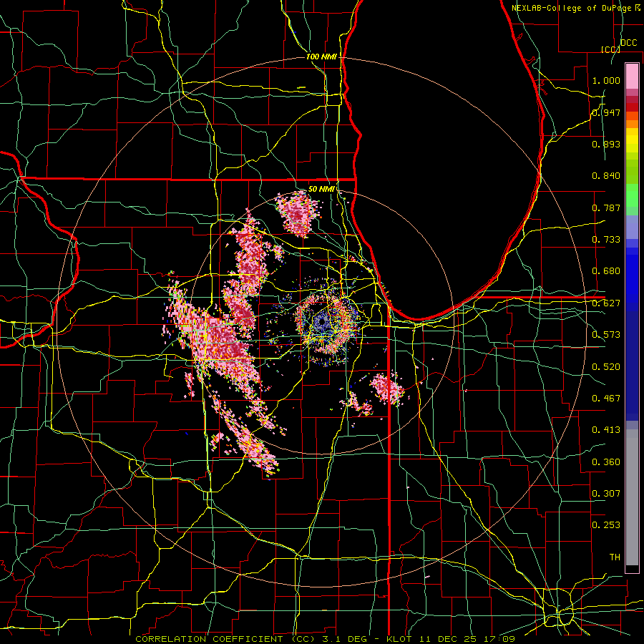Click the 0.573 scale value
This screenshot has height=644, width=644.
point(606,335)
